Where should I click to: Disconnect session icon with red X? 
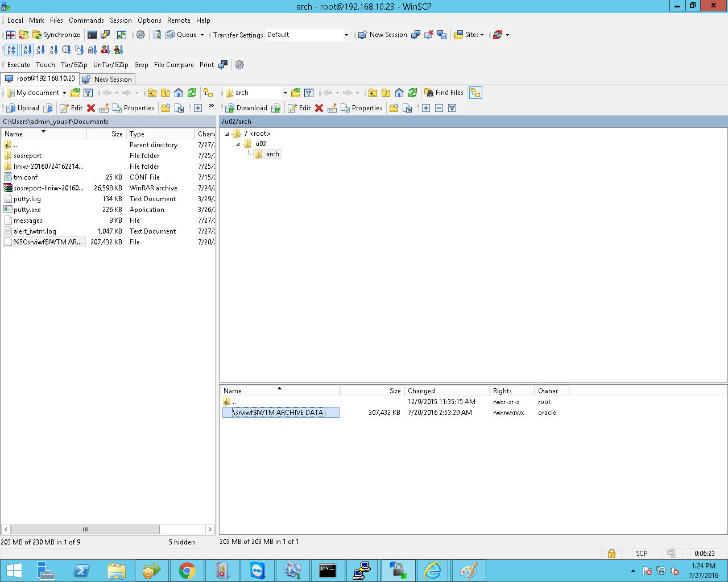pyautogui.click(x=429, y=35)
